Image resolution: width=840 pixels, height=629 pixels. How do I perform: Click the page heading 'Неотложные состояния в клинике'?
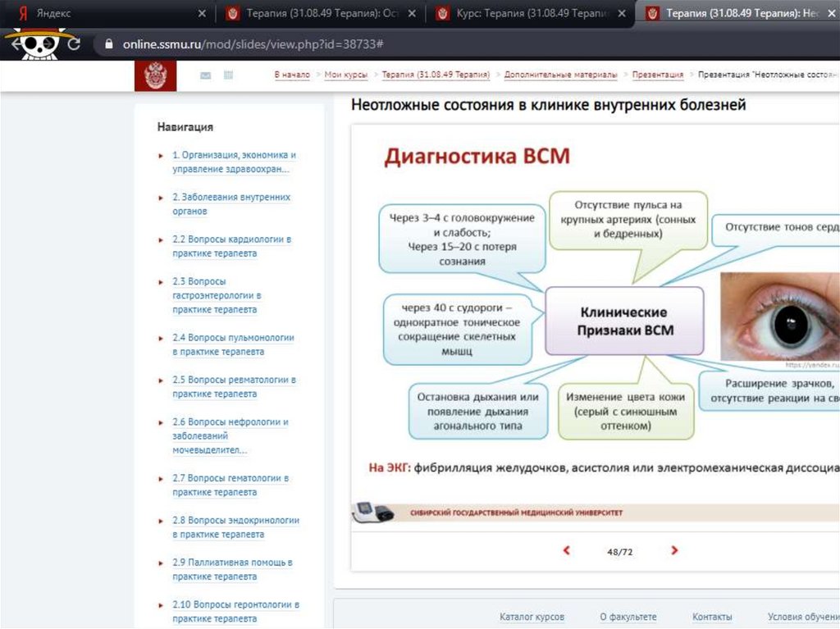click(548, 104)
